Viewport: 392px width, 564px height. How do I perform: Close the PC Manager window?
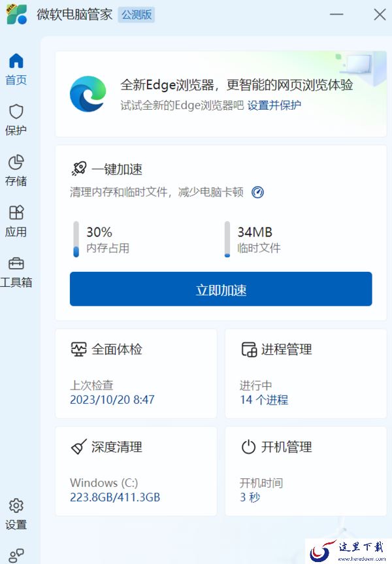click(x=380, y=14)
